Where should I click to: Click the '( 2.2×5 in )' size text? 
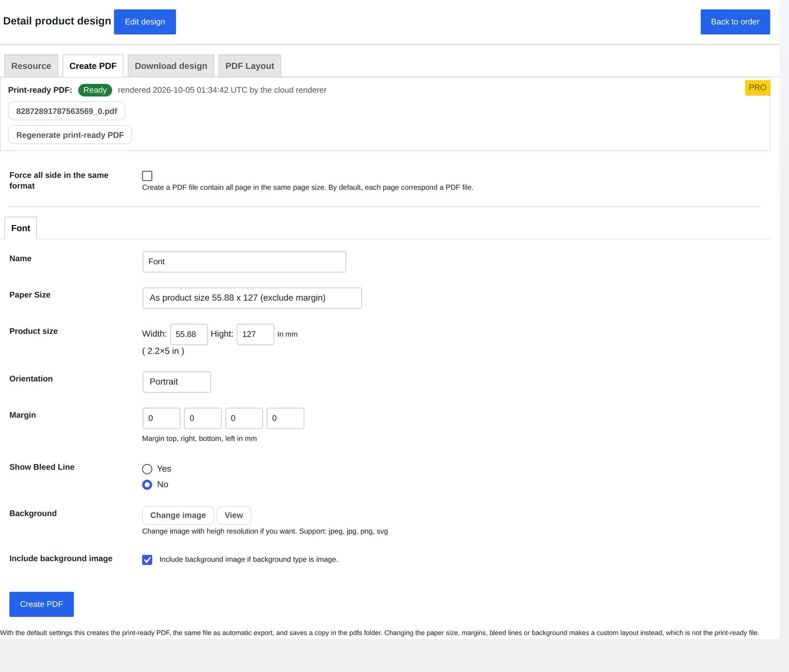[x=163, y=351]
